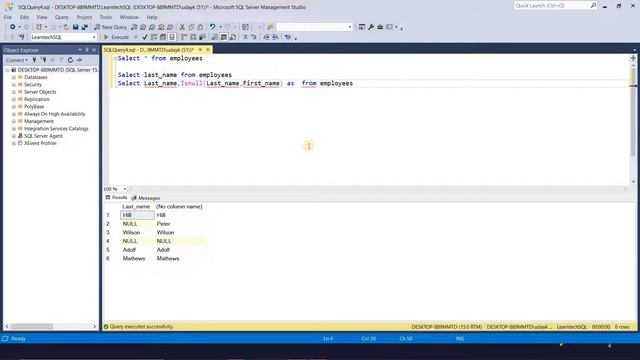The width and height of the screenshot is (640, 360).
Task: Open the Connect dropdown in Object Explorer
Action: (x=17, y=60)
